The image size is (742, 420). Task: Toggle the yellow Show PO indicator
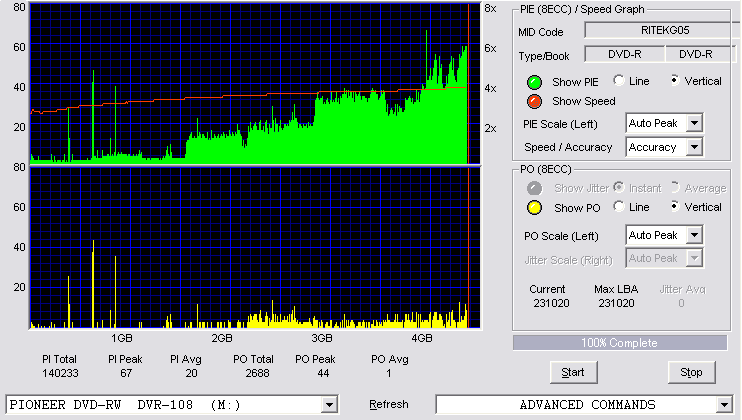coord(534,208)
